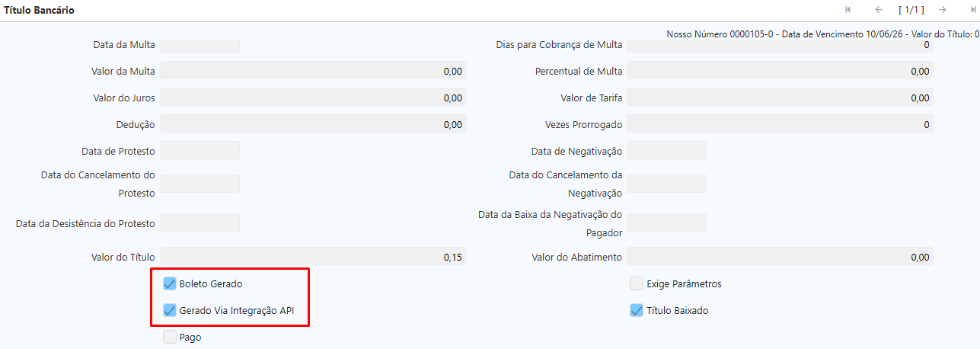Click the [1/1] record counter
Viewport: 980px width, 349px height.
pos(911,10)
